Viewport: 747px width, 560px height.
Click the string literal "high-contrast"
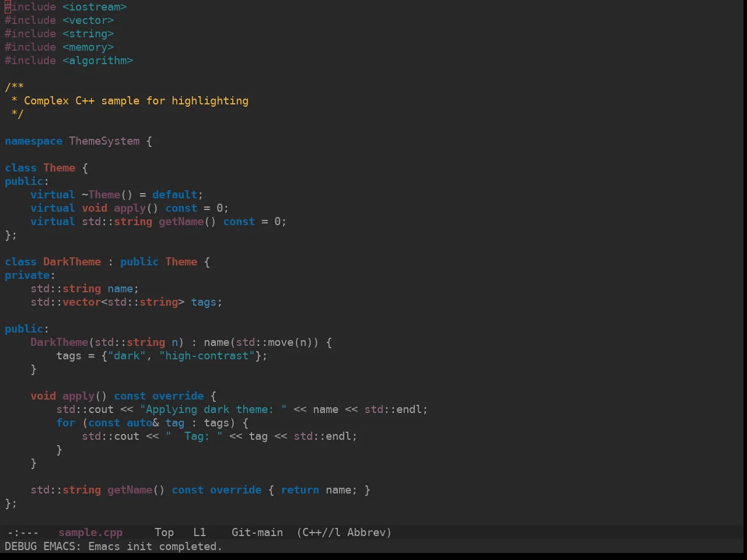pos(207,356)
